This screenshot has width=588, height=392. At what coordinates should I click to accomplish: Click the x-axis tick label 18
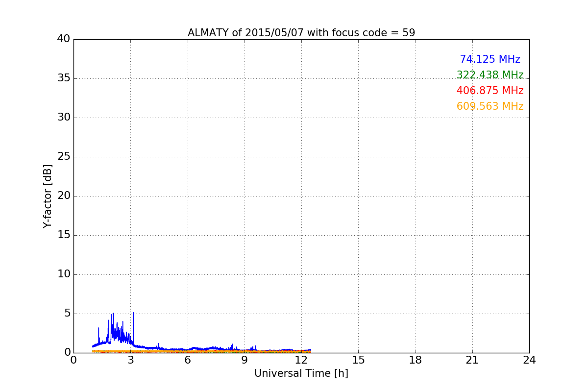click(x=416, y=360)
